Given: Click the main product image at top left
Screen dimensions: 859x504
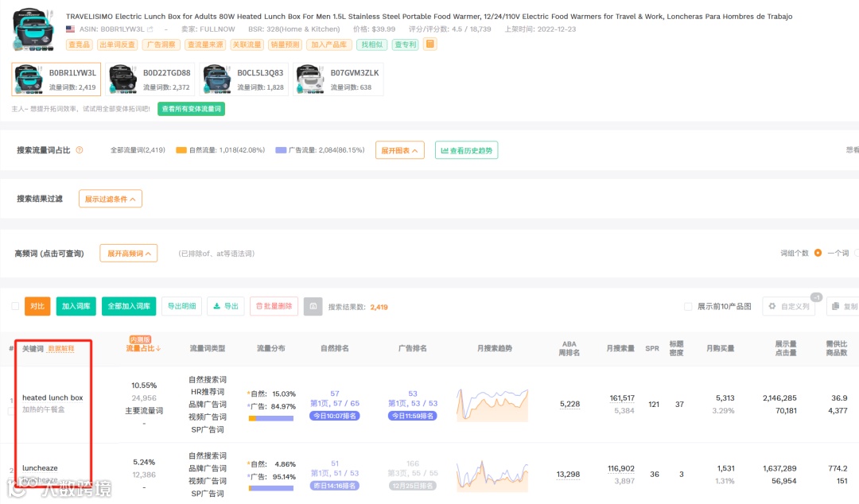Looking at the screenshot, I should coord(33,29).
